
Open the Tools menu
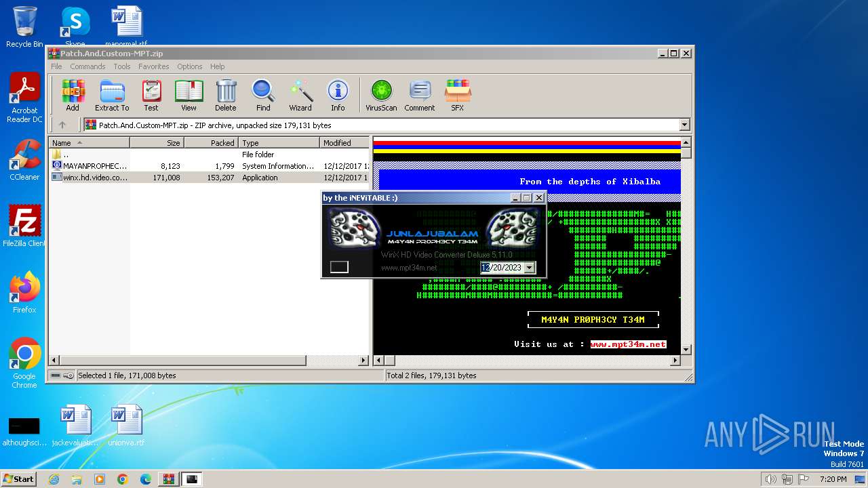click(122, 66)
